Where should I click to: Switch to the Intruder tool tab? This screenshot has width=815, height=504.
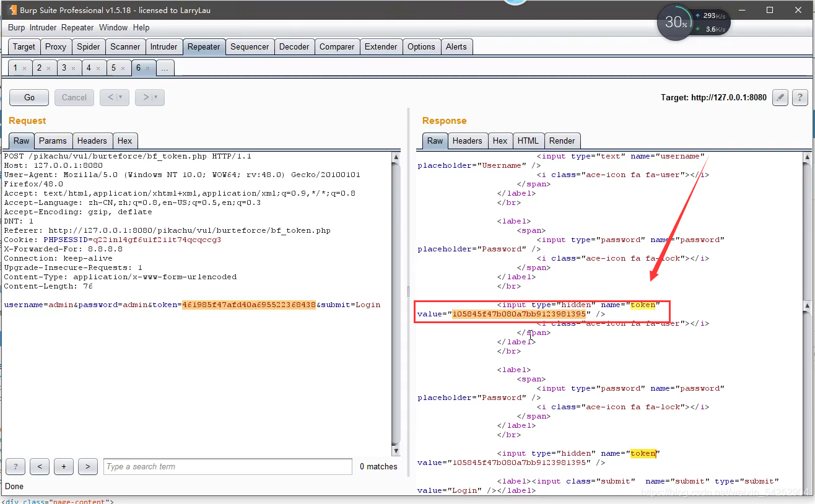(x=164, y=46)
